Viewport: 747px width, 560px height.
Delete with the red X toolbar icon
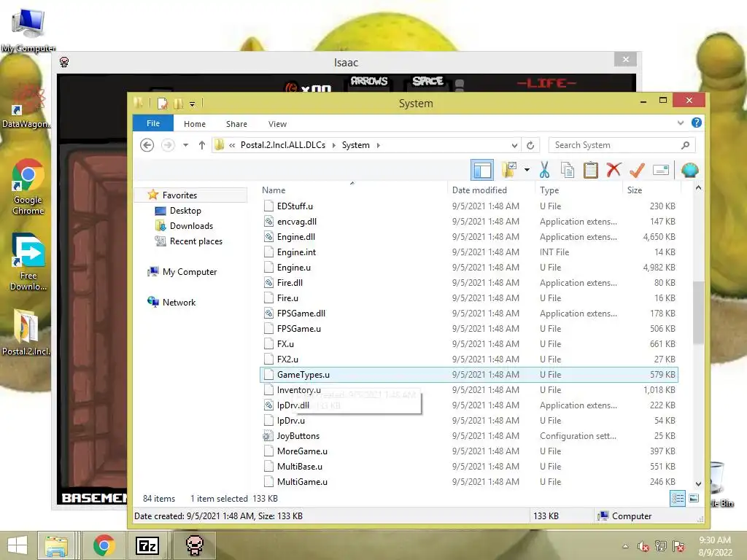click(x=614, y=169)
